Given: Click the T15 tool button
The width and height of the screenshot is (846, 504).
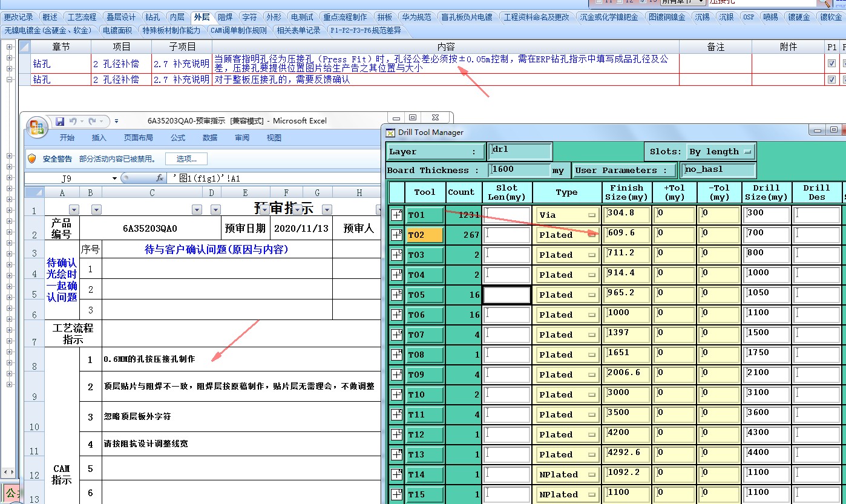Looking at the screenshot, I should click(425, 494).
